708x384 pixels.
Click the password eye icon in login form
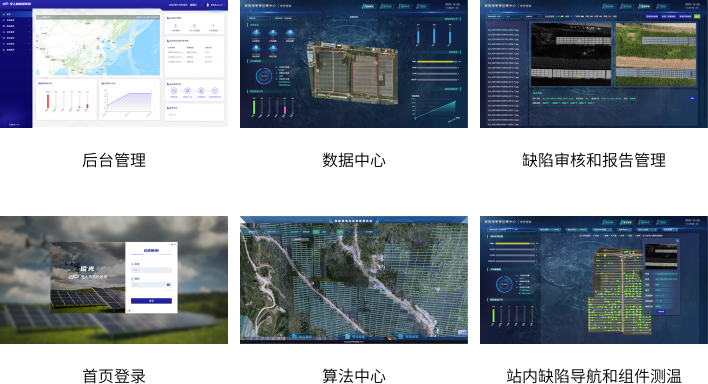pyautogui.click(x=168, y=285)
